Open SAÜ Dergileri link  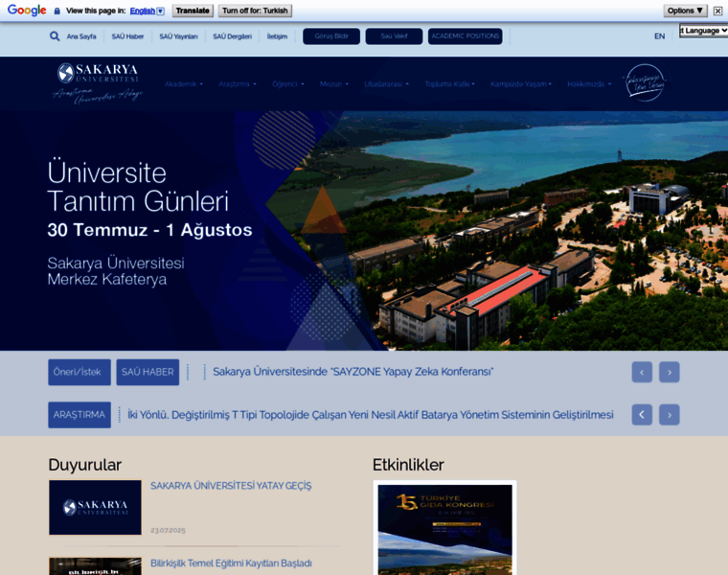(232, 36)
